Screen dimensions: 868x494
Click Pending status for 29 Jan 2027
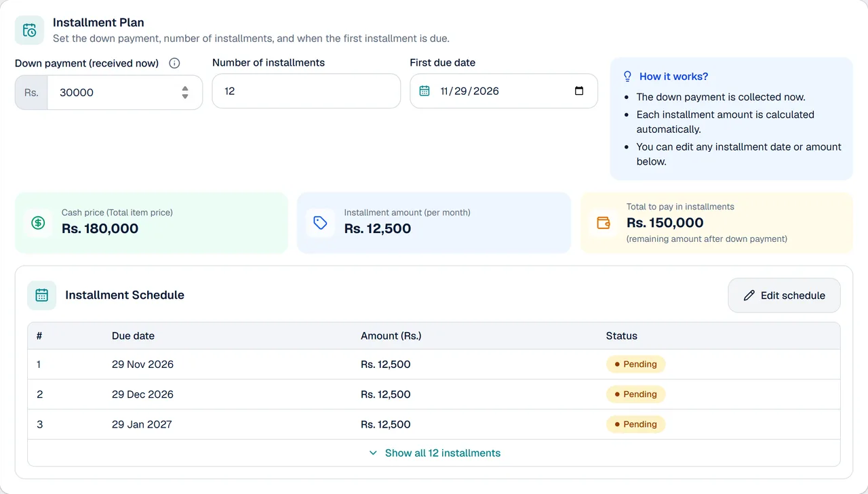click(x=635, y=424)
